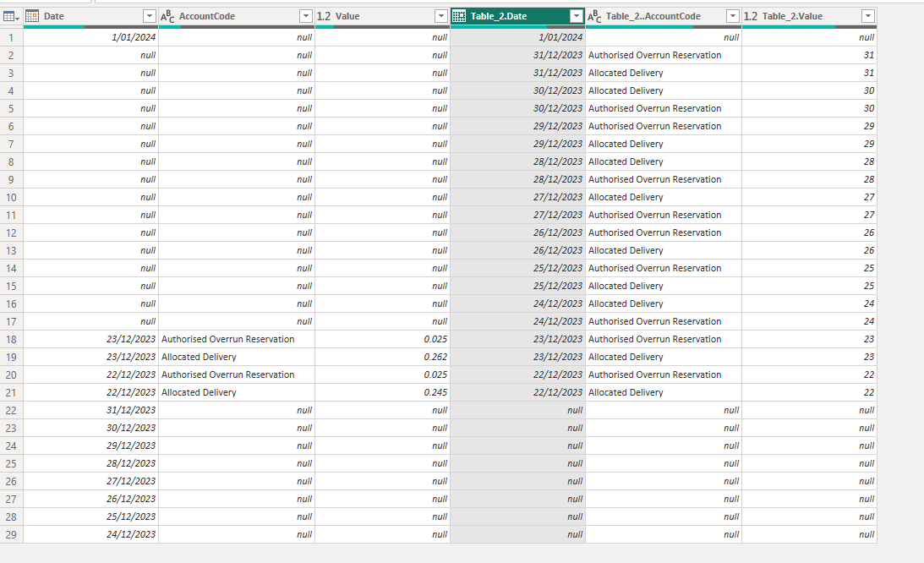Open the filter dropdown for Value column

[440, 17]
